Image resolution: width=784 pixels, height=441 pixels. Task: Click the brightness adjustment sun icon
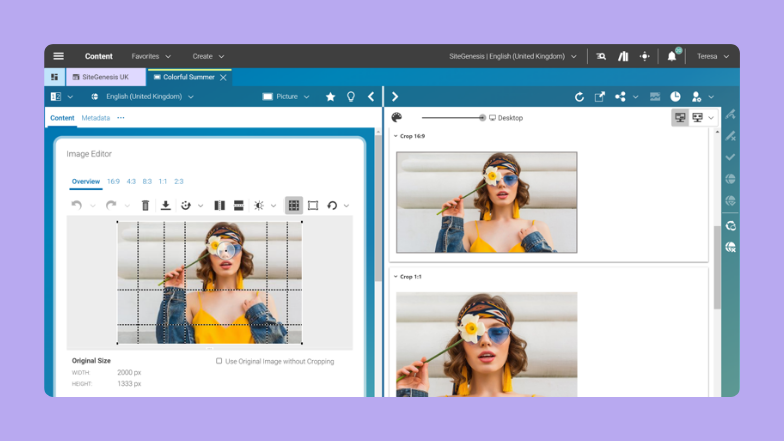259,205
